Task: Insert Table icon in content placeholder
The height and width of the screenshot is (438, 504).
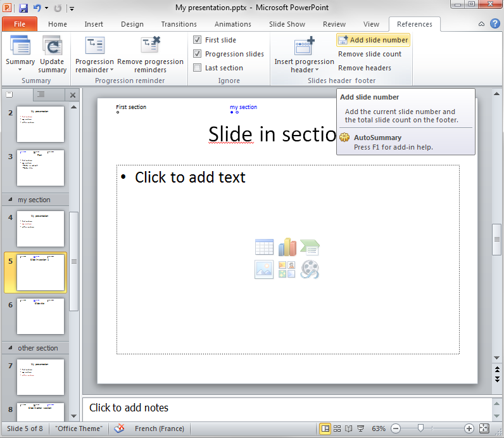Action: coord(264,247)
